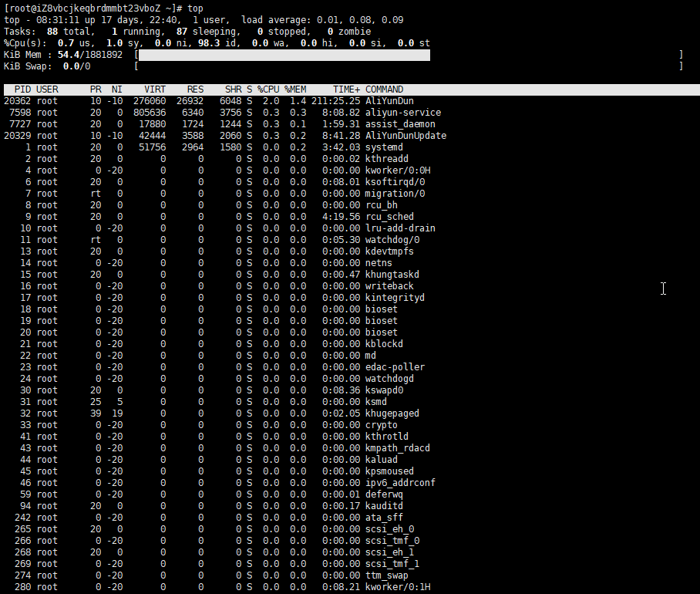The image size is (700, 594).
Task: Click the rcu_sched command text
Action: (x=389, y=217)
